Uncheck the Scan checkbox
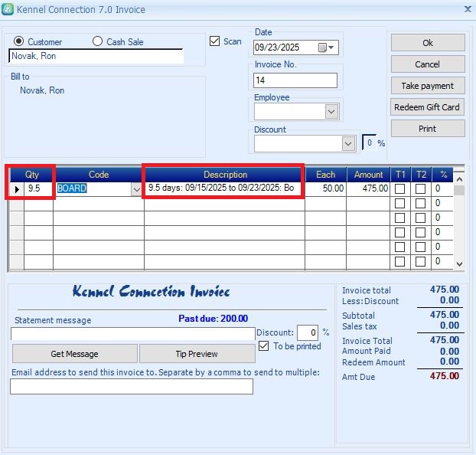The image size is (476, 455). (x=214, y=41)
